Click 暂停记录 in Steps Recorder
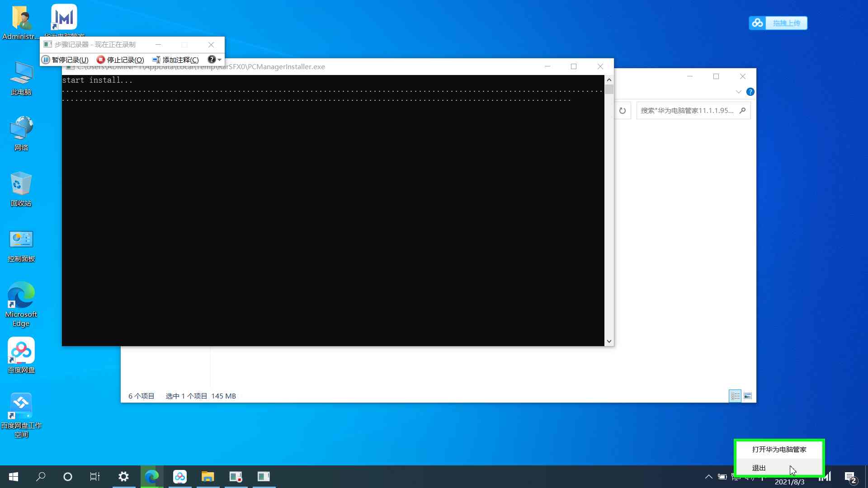 65,60
